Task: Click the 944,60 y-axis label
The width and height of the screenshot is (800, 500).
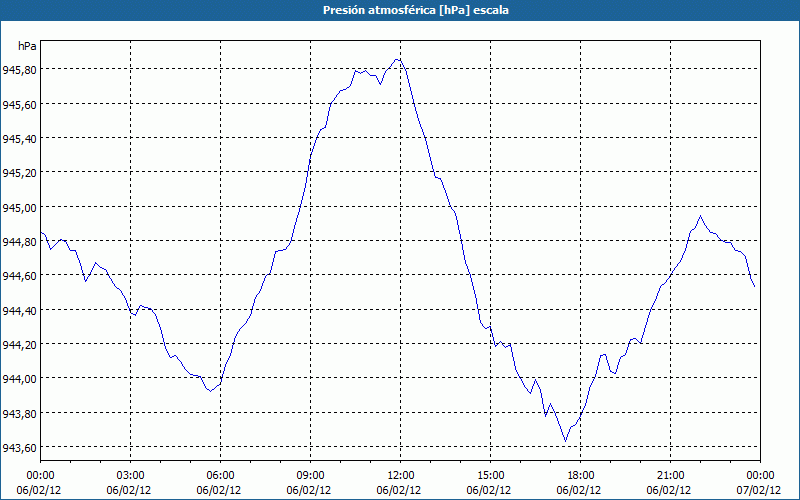Action: 19,276
